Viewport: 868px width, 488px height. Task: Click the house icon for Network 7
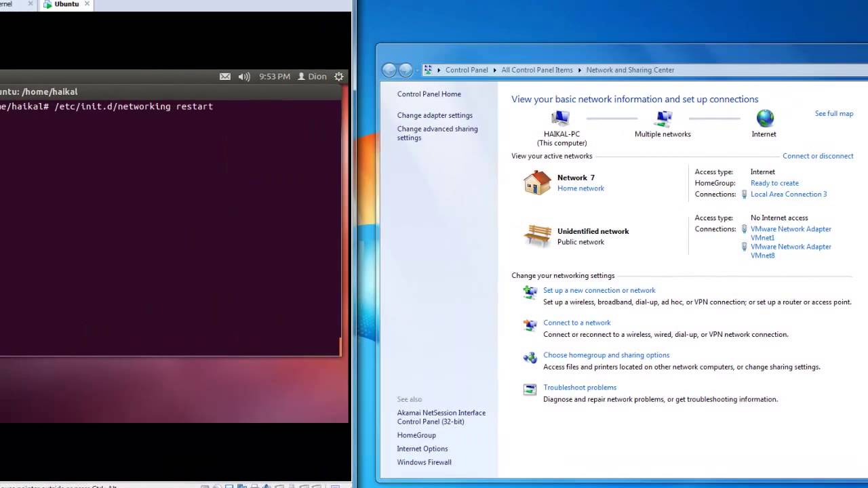[537, 182]
